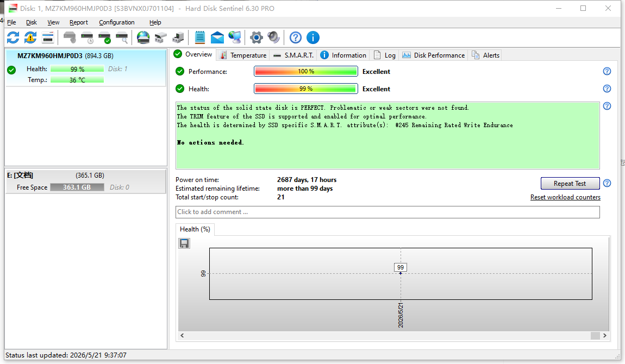Click the comment input field
Viewport: 625px width, 364px height.
(387, 212)
